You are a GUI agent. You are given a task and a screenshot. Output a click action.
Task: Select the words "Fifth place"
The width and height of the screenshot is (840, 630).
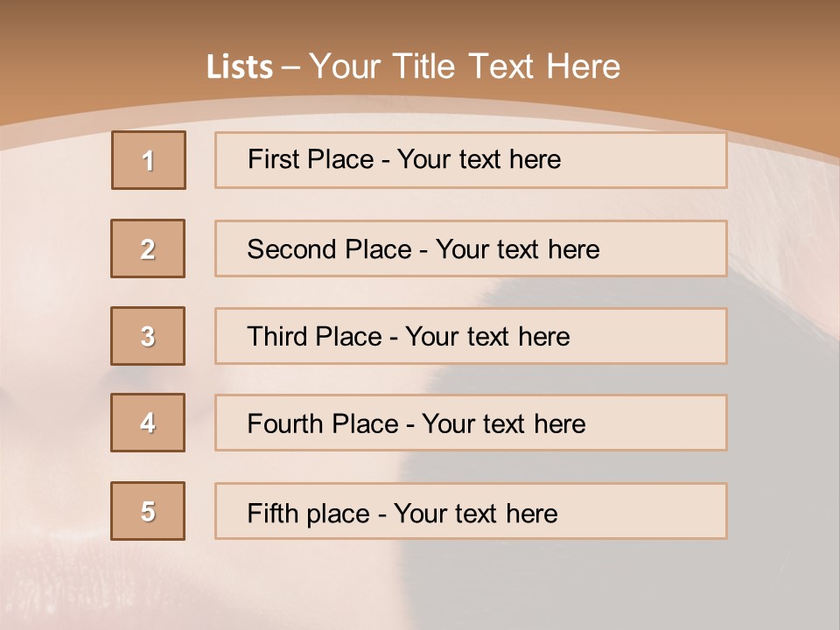pos(309,513)
